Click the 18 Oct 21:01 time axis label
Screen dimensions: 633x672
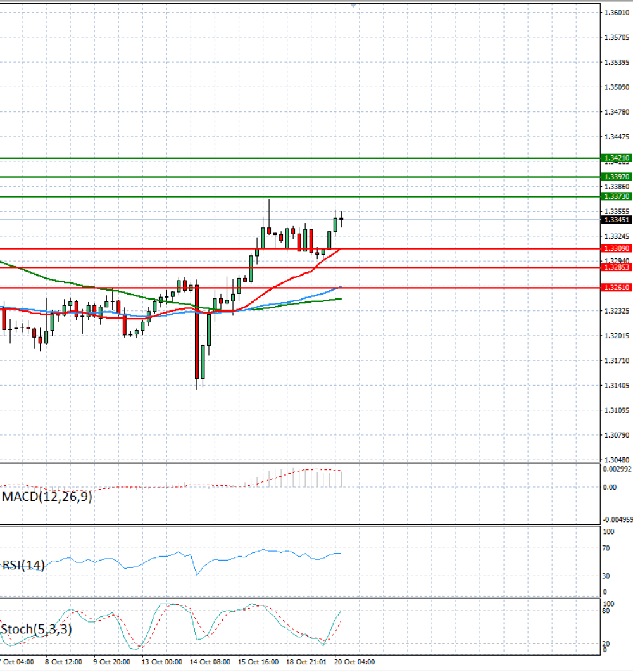point(306,662)
